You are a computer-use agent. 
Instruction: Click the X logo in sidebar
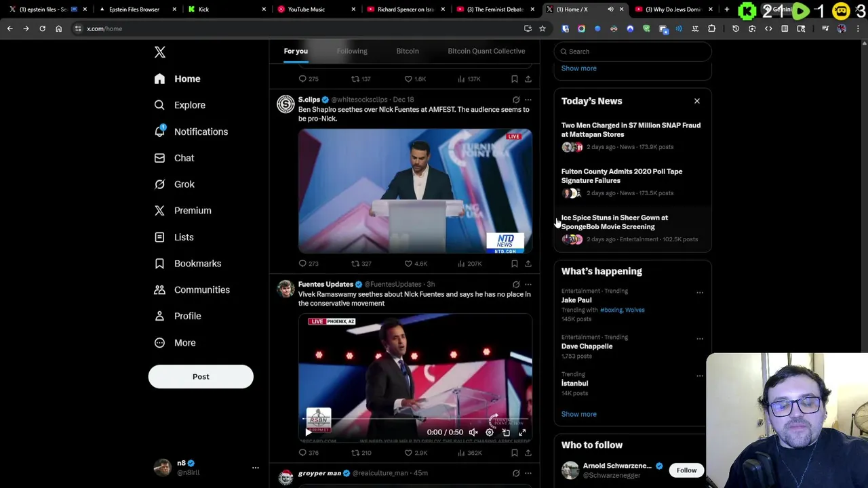click(160, 52)
